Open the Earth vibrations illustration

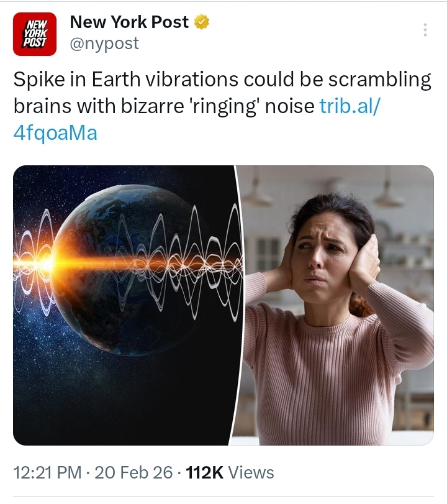(x=125, y=305)
